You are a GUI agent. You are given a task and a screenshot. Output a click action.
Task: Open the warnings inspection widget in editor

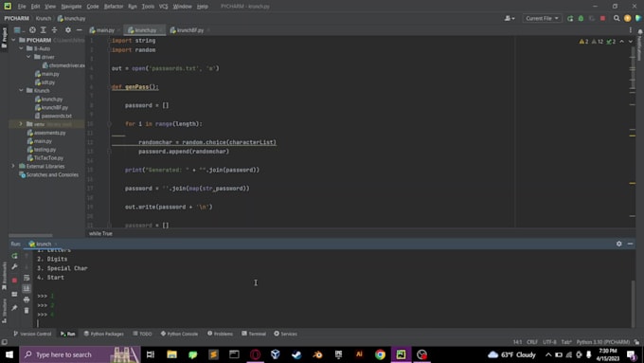[598, 42]
